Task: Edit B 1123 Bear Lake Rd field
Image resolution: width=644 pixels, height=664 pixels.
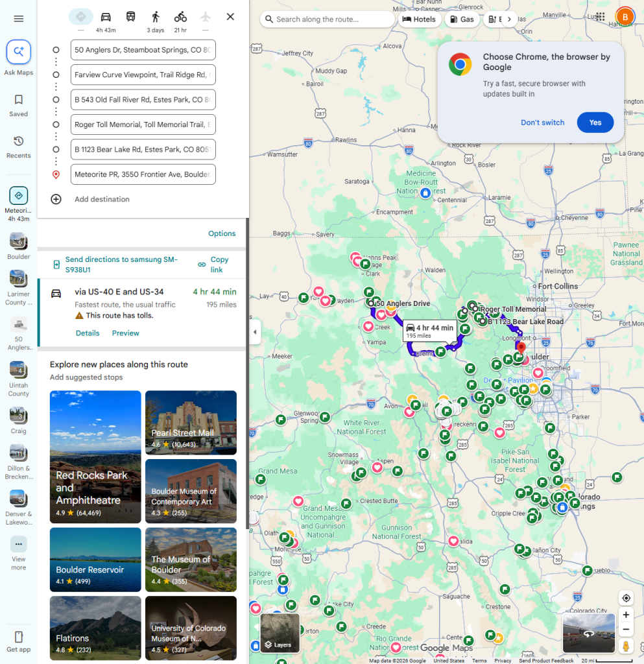Action: click(143, 150)
